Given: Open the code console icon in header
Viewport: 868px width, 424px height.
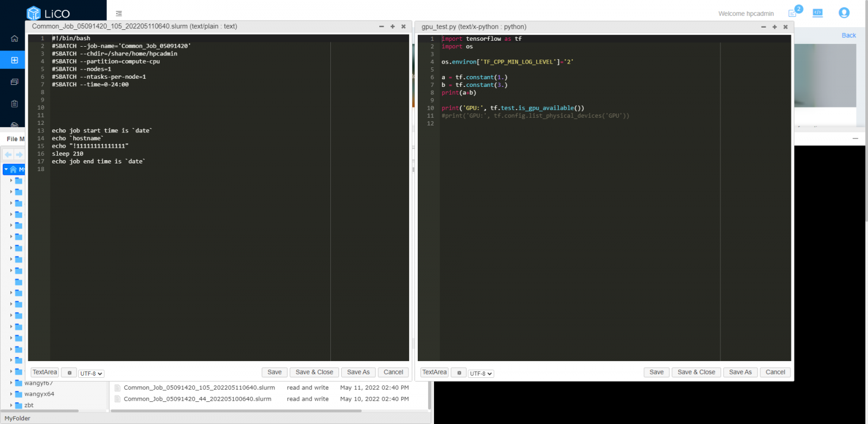Looking at the screenshot, I should tap(818, 13).
